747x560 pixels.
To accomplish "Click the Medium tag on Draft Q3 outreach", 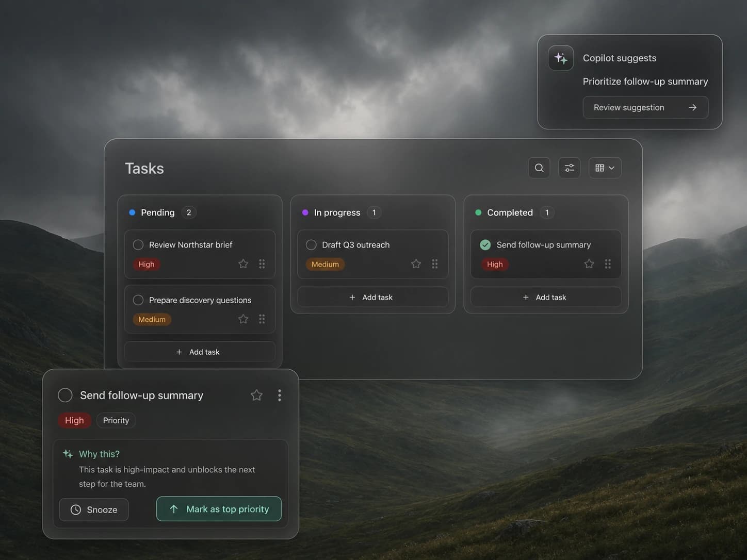I will click(x=325, y=264).
